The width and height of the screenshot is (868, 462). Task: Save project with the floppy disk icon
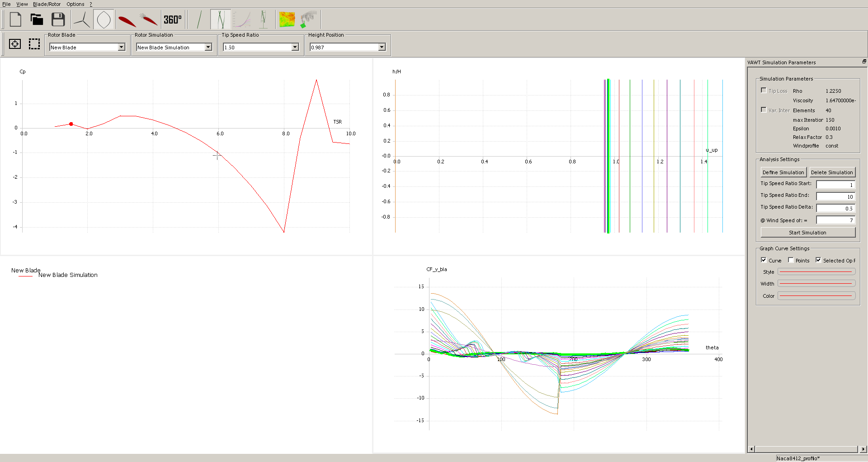point(58,19)
